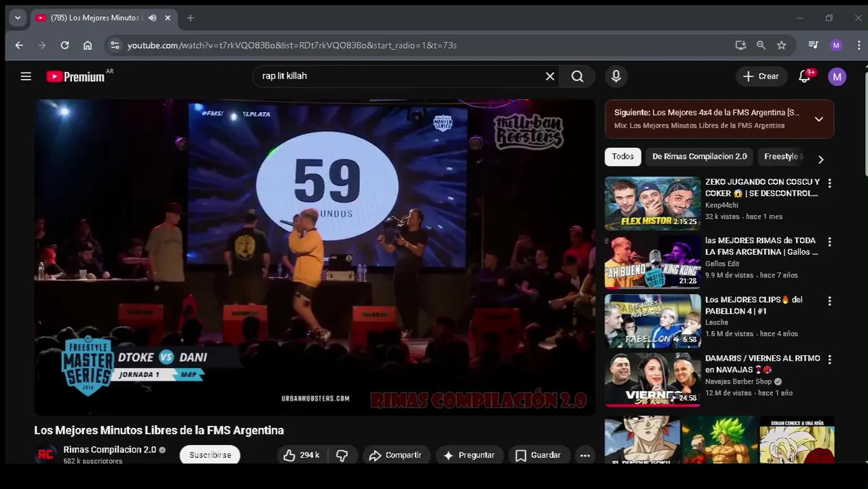Viewport: 868px width, 489px height.
Task: Save the video with Guardar
Action: tap(538, 455)
